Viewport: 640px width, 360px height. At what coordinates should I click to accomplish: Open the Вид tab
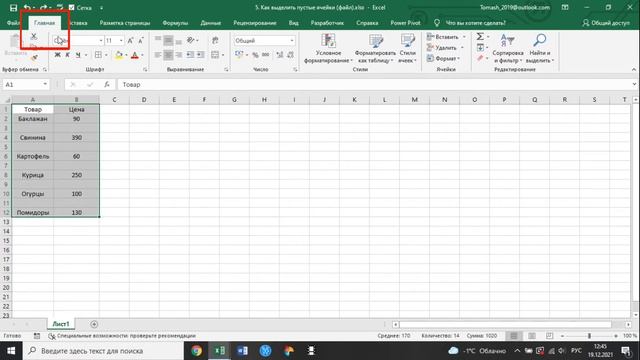point(293,23)
